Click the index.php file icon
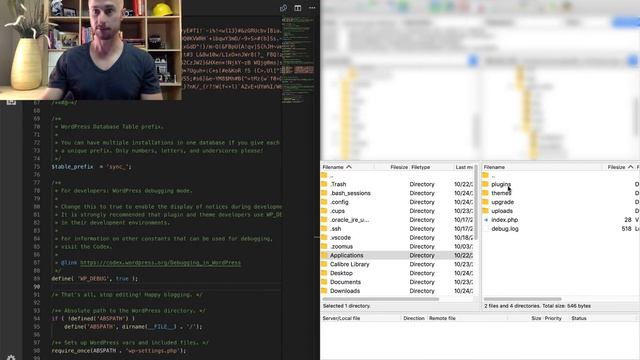The image size is (640, 360). [x=486, y=220]
